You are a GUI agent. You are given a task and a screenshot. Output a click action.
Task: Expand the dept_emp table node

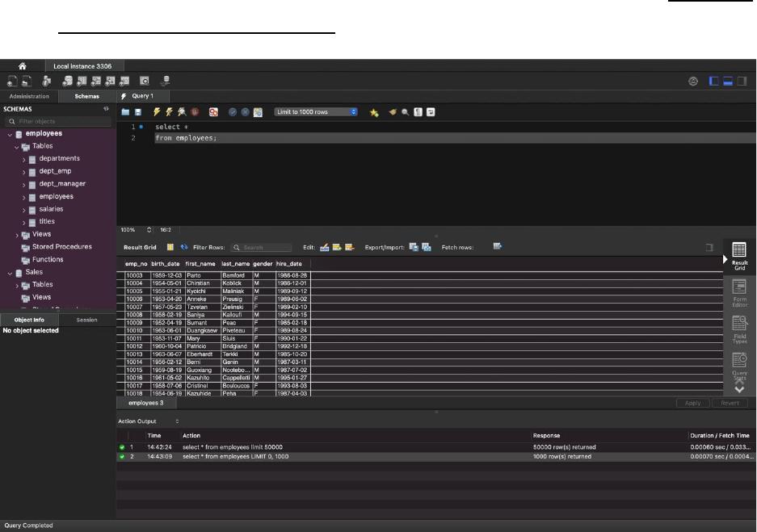tap(23, 172)
